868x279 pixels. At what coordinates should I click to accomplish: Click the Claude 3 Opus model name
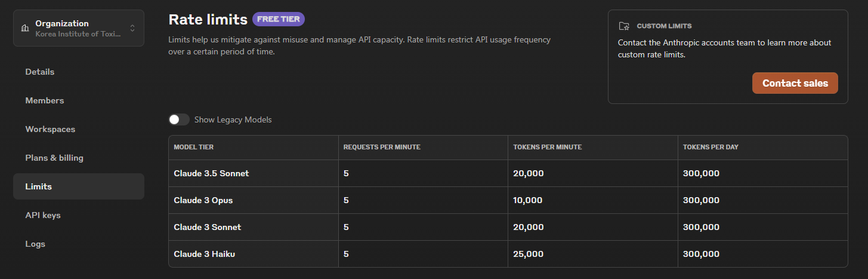[203, 200]
